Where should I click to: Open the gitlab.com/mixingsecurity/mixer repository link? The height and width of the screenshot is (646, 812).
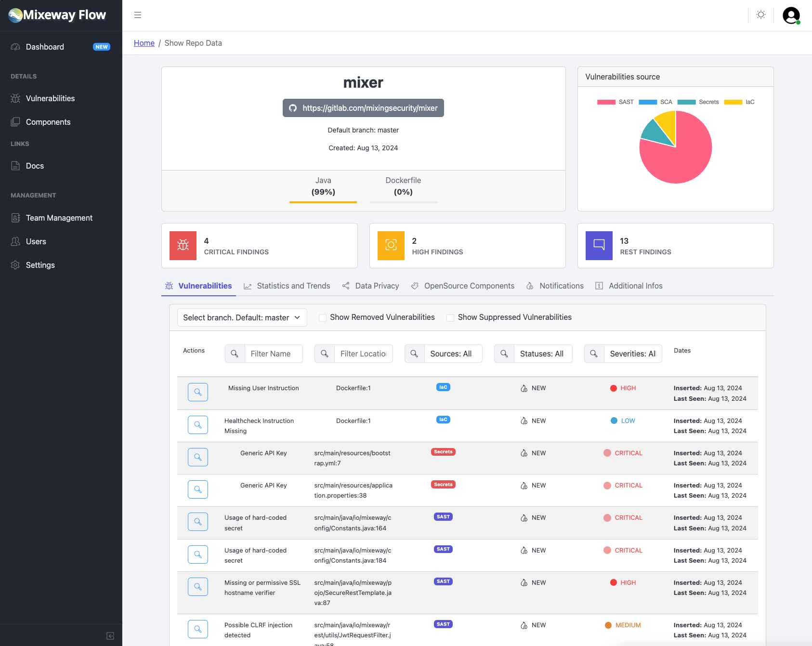coord(363,108)
